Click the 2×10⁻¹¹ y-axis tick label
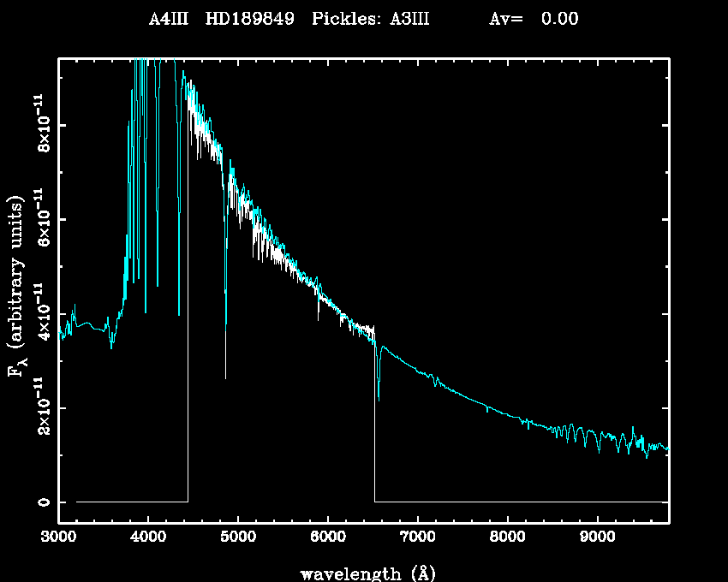 [40, 407]
